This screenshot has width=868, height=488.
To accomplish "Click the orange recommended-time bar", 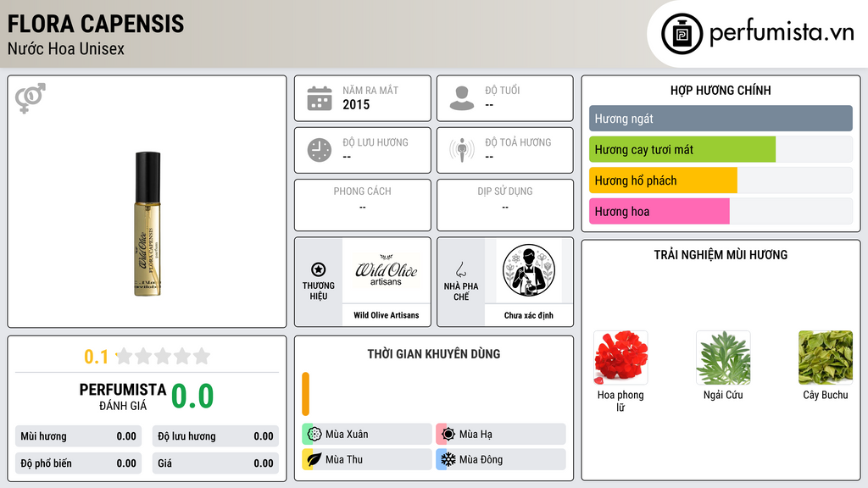I will (305, 394).
